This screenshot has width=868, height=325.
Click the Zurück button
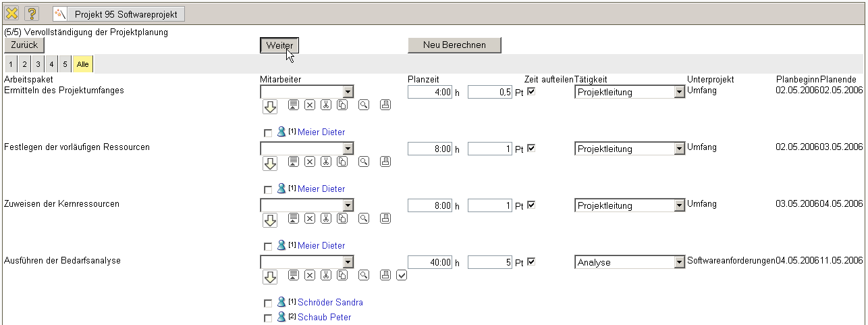(x=24, y=45)
